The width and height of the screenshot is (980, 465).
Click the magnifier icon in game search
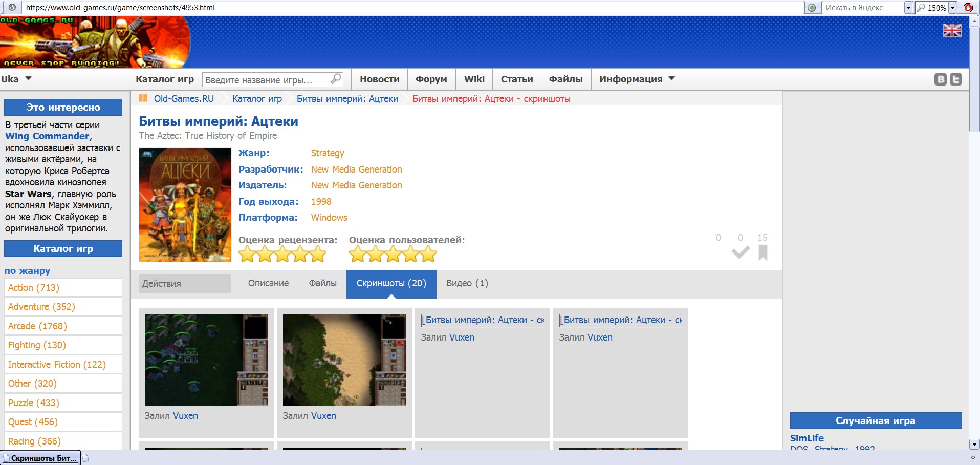336,79
